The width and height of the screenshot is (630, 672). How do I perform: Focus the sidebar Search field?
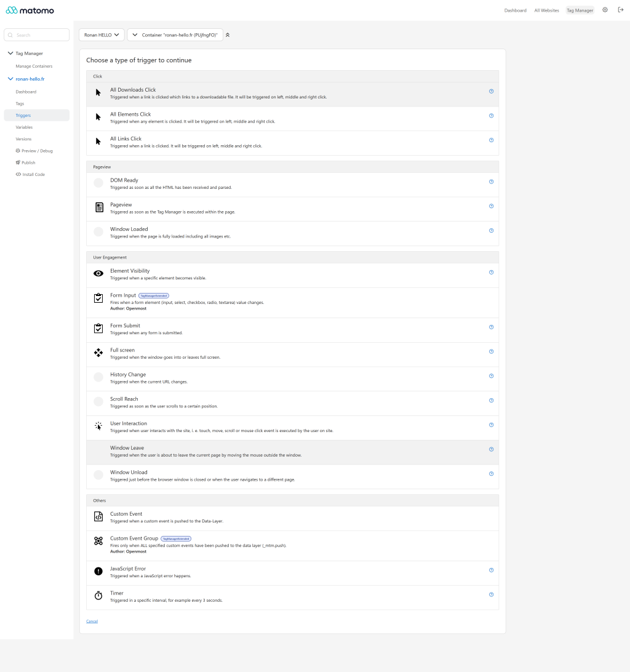click(x=36, y=35)
